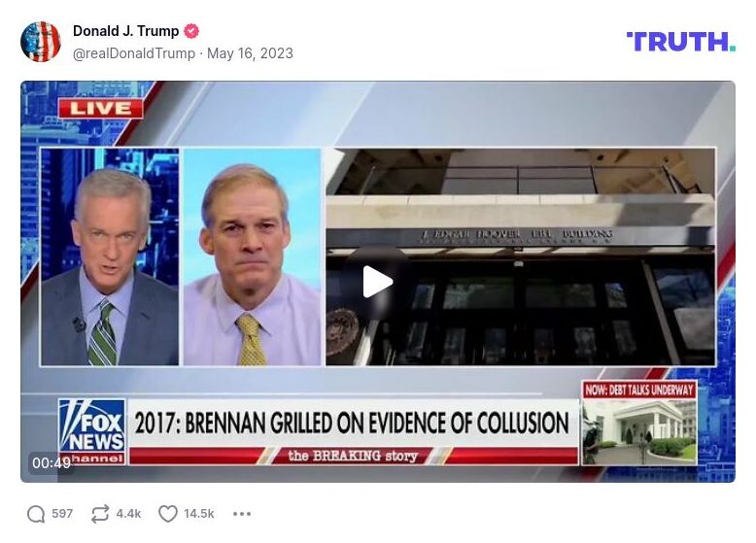Open the May 16, 2023 timestamp
Screen dimensions: 756x543
[250, 53]
